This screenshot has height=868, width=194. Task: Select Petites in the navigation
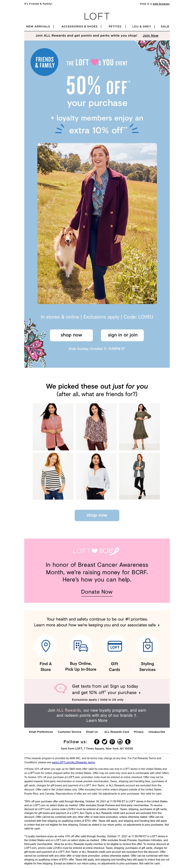pyautogui.click(x=115, y=26)
